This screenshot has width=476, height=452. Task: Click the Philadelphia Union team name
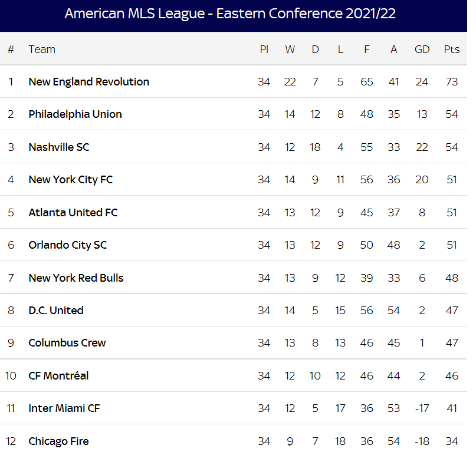pyautogui.click(x=75, y=114)
